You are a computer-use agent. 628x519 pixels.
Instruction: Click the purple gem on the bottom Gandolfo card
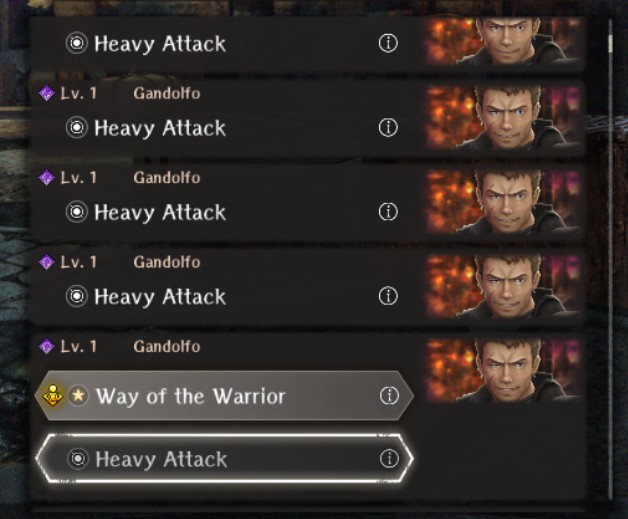[46, 346]
